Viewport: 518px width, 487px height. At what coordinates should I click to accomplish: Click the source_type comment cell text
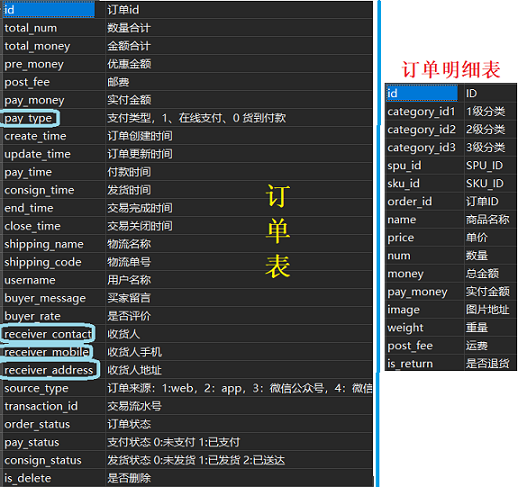[x=239, y=388]
